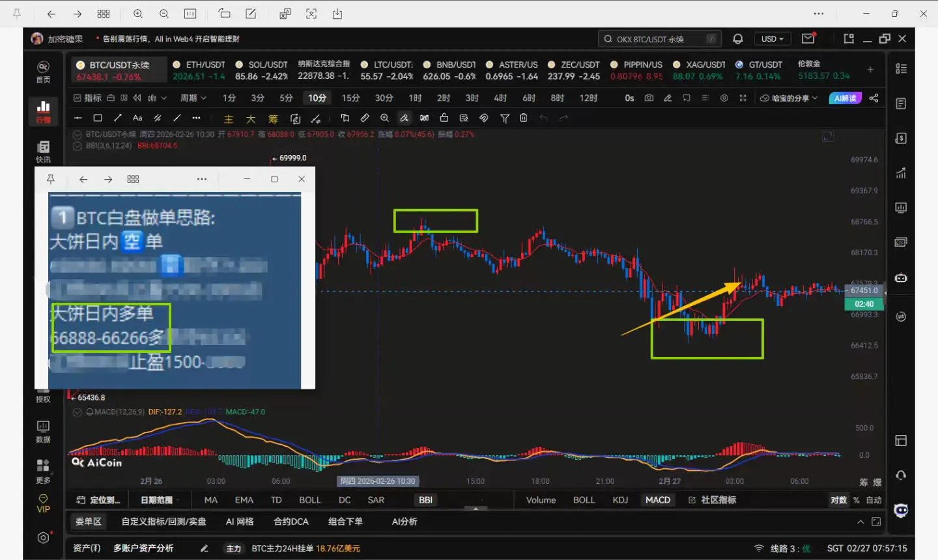Open the 行情 market sidebar icon
This screenshot has height=560, width=938.
pyautogui.click(x=43, y=112)
